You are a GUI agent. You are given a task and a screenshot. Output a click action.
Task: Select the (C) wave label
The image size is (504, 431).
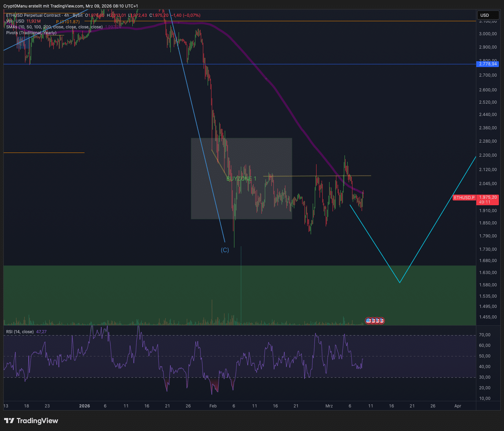pyautogui.click(x=225, y=250)
